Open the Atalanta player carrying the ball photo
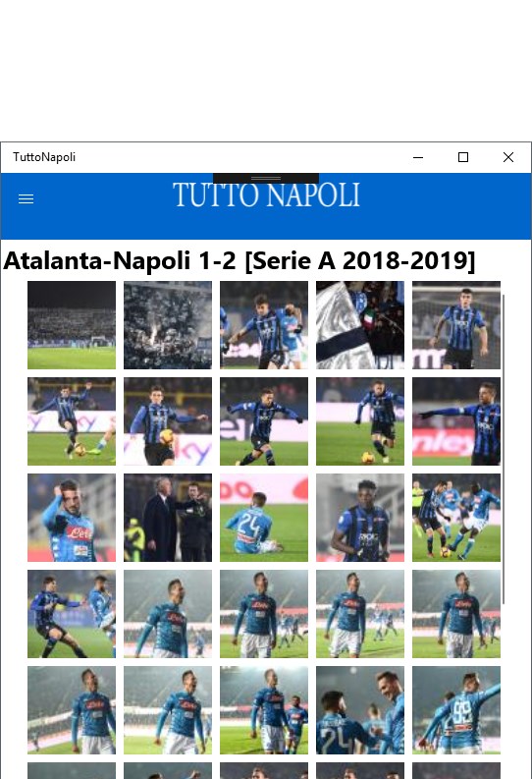 [x=168, y=421]
